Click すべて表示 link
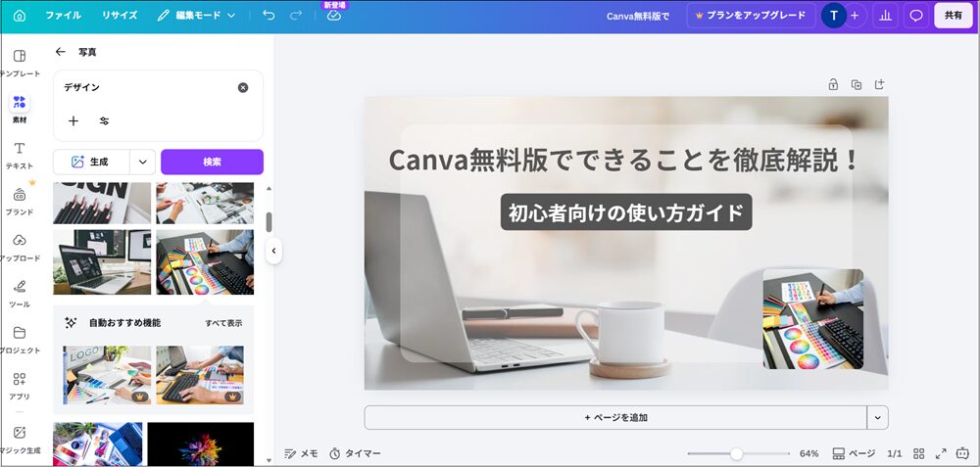Screen dimensions: 980x467 (223, 323)
